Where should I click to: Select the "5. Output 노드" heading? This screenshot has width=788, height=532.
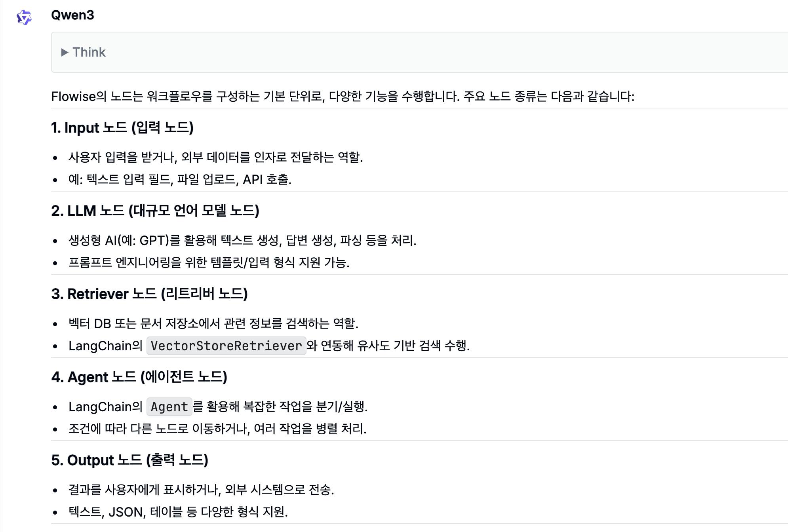tap(129, 460)
